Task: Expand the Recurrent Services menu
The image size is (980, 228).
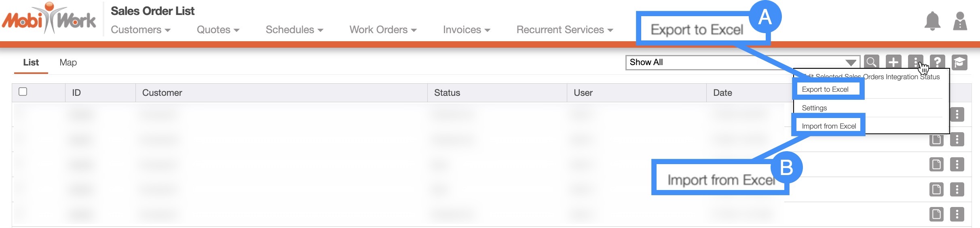Action: click(564, 30)
